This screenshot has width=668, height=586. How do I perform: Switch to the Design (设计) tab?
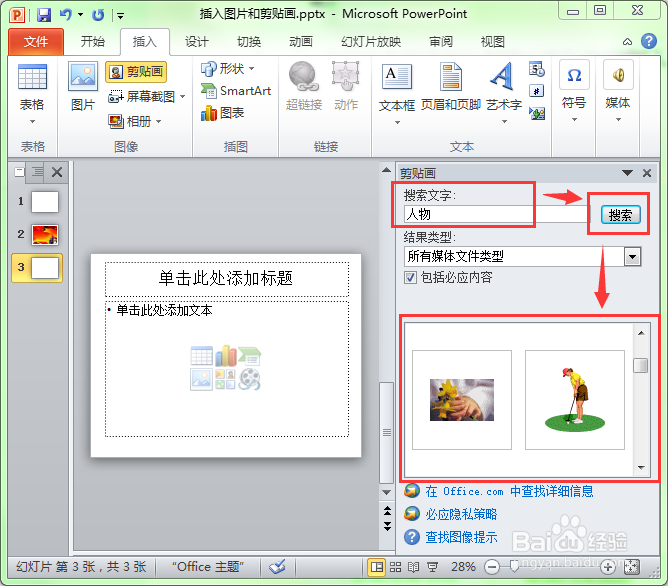pos(196,41)
